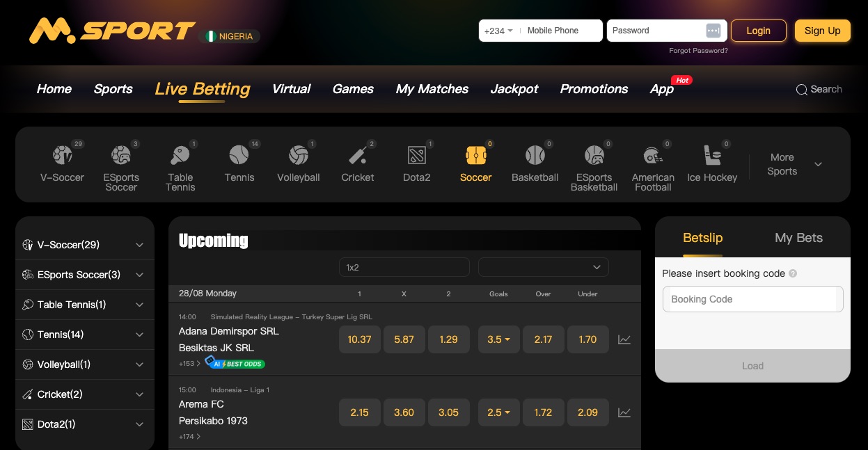Click the Login button

coord(759,31)
